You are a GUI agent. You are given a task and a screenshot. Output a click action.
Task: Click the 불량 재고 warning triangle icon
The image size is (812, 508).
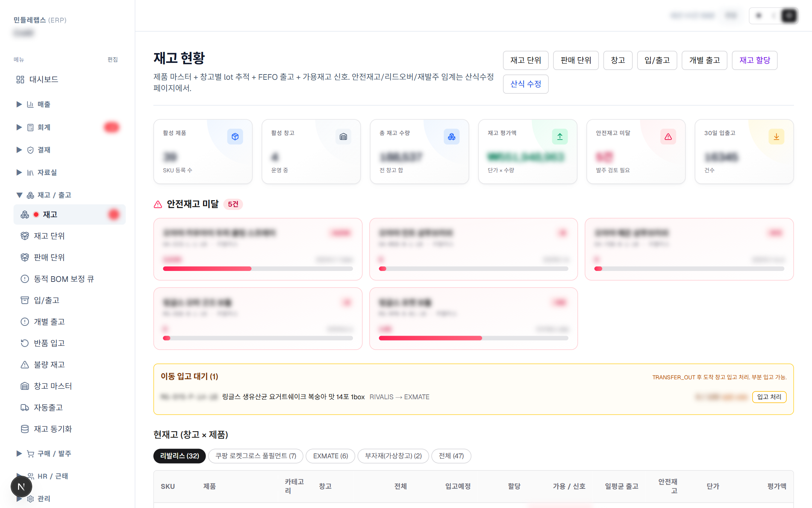[x=25, y=365]
